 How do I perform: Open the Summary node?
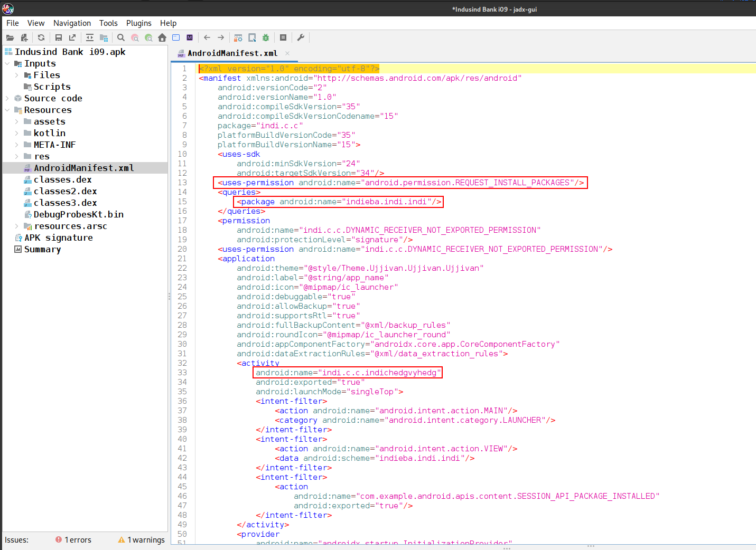pyautogui.click(x=42, y=249)
